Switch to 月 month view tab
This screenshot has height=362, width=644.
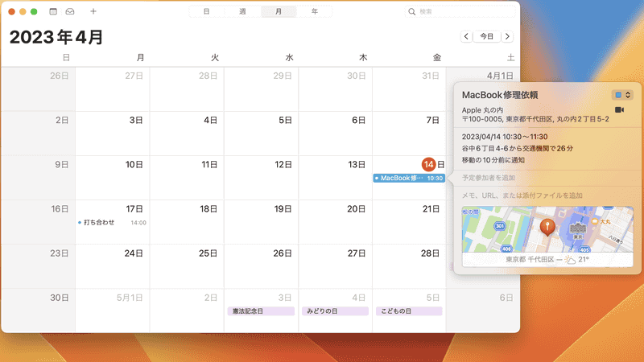279,11
